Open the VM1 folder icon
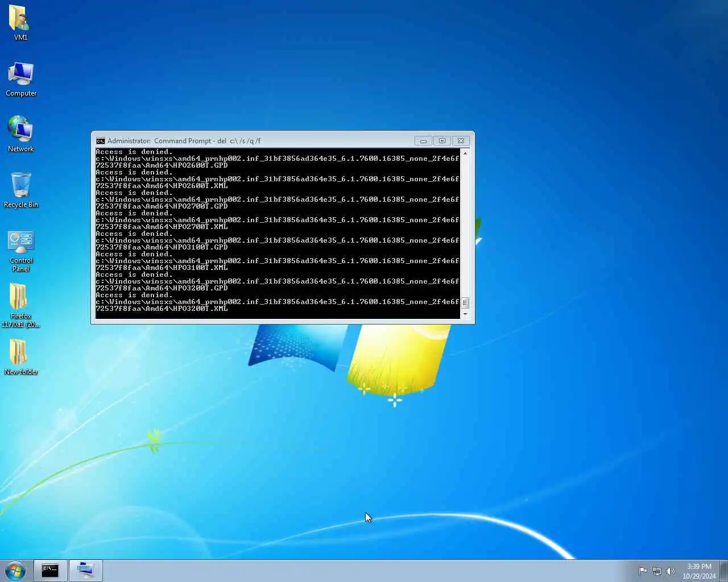Viewport: 728px width, 582px height. tap(20, 22)
